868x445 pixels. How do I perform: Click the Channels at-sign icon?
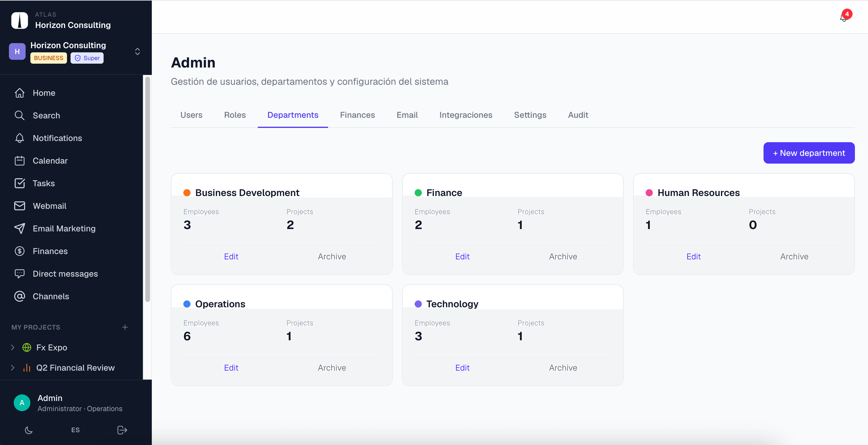point(20,296)
